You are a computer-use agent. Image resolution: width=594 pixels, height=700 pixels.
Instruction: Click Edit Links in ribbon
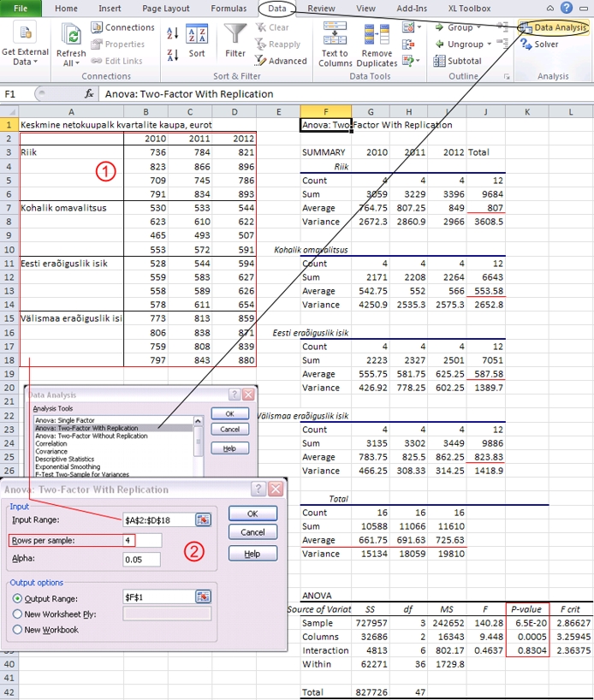(116, 61)
